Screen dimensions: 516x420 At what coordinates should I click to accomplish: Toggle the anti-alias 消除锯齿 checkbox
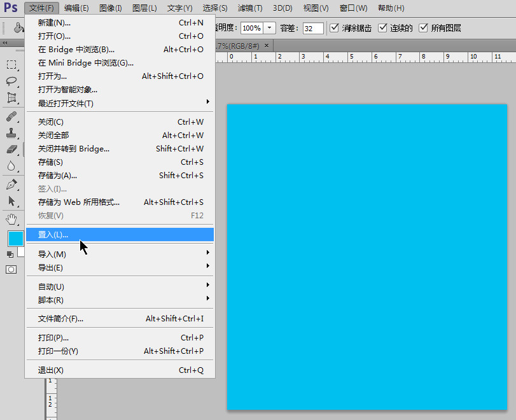pyautogui.click(x=334, y=28)
